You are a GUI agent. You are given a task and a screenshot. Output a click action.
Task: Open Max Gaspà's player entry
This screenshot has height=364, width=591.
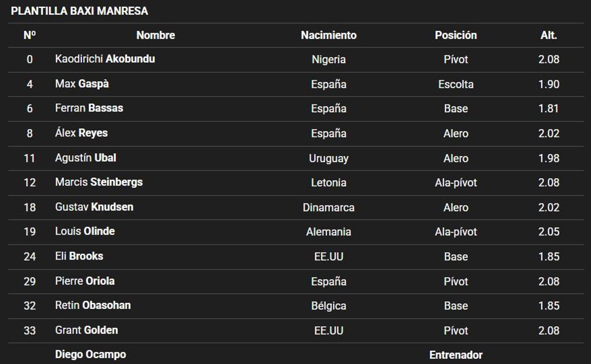click(x=82, y=84)
